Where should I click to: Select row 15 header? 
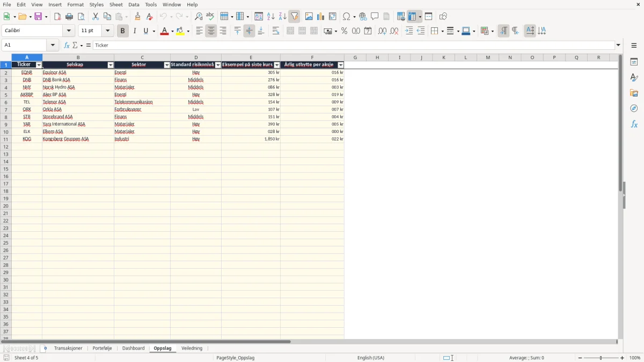pyautogui.click(x=6, y=169)
